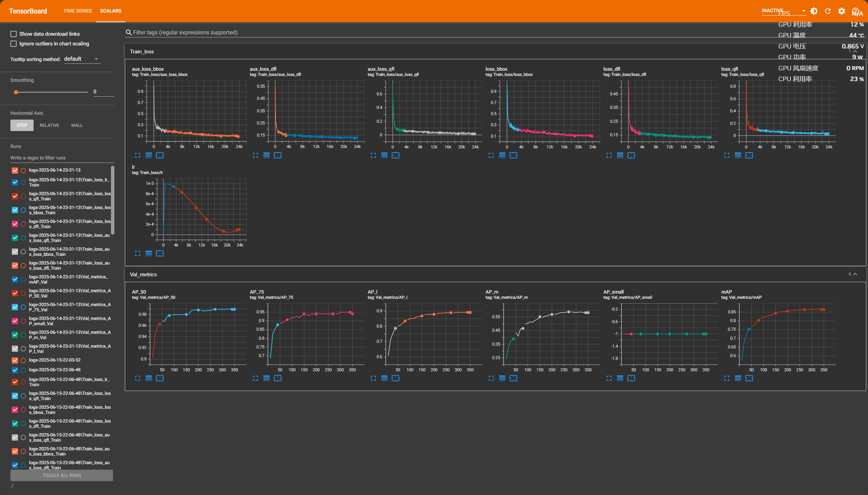
Task: Fit domain to data on lr chart
Action: coord(160,253)
